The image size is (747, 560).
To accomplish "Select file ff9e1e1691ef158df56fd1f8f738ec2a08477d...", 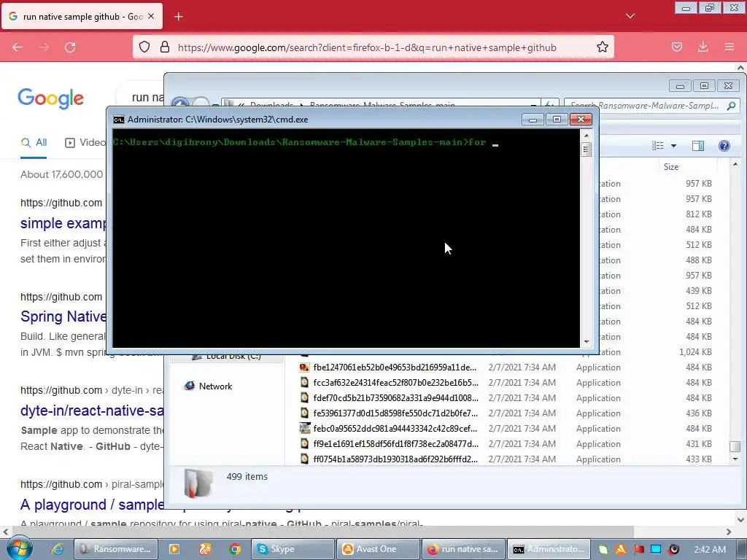I will pyautogui.click(x=396, y=443).
